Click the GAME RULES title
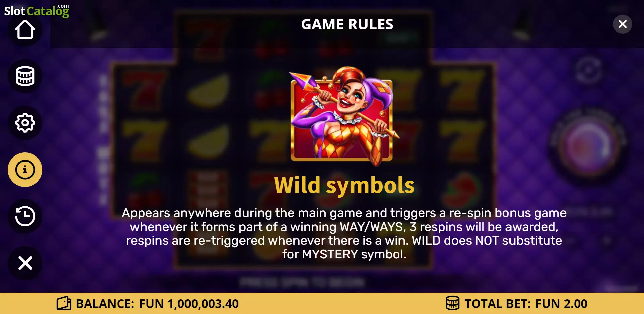 pos(347,24)
